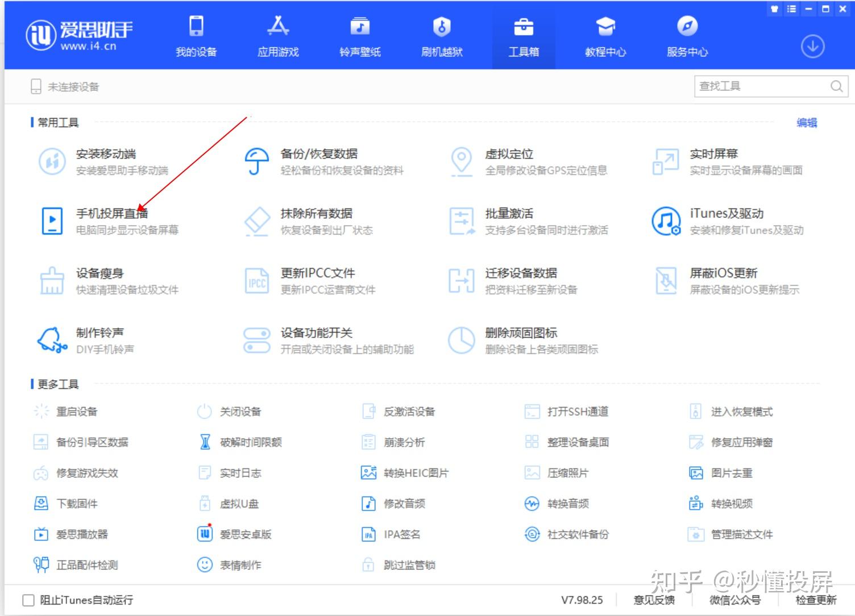Open 下载固件 icon
The height and width of the screenshot is (616, 855).
(41, 503)
